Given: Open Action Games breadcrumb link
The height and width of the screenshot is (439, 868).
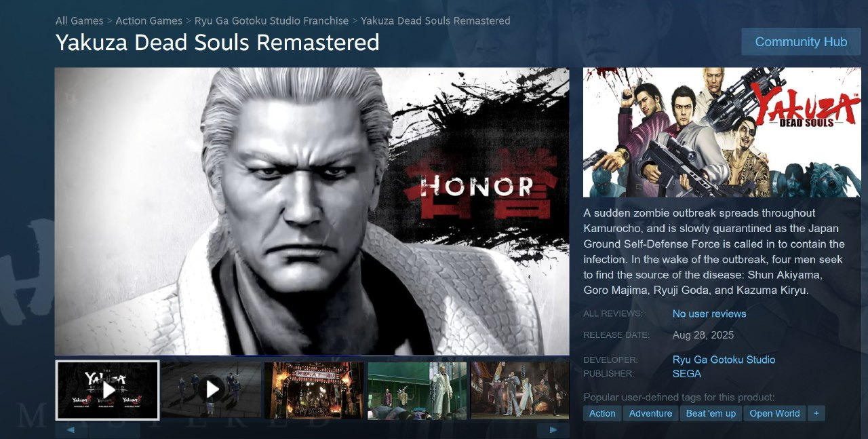Looking at the screenshot, I should [x=149, y=21].
